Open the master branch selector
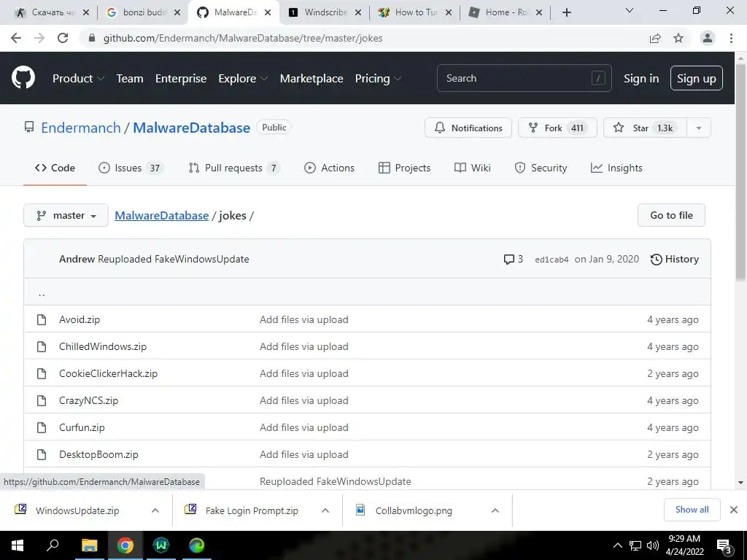This screenshot has width=747, height=560. tap(66, 215)
